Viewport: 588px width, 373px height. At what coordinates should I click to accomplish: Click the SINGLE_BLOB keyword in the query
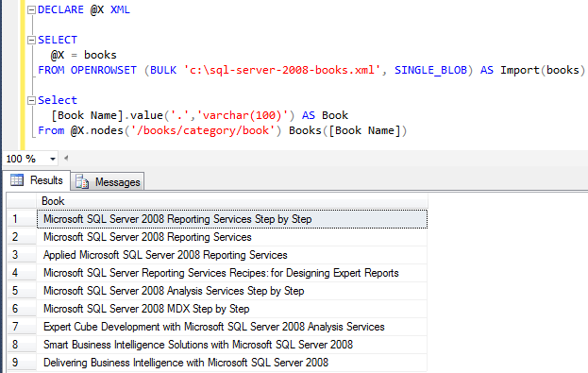(430, 70)
